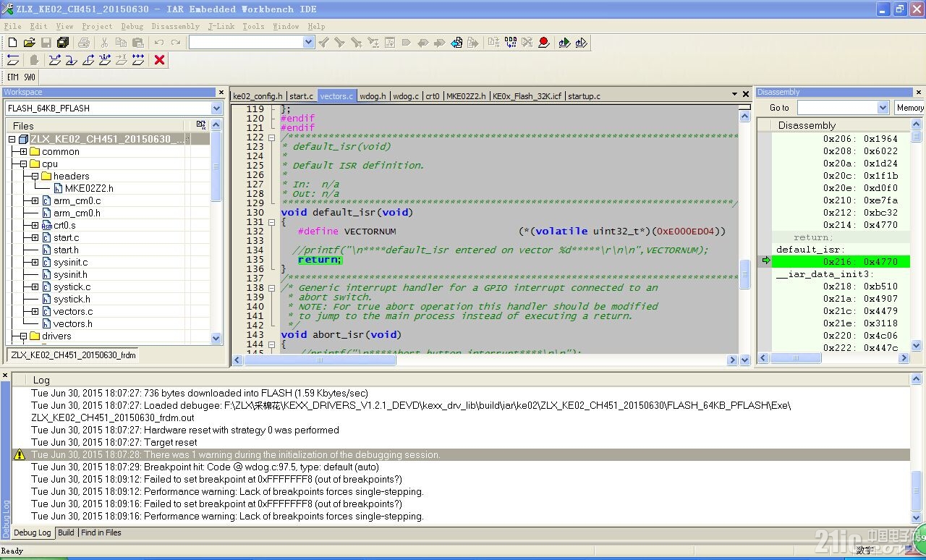Screen dimensions: 926x560
Task: Open the Tools menu
Action: coord(253,26)
